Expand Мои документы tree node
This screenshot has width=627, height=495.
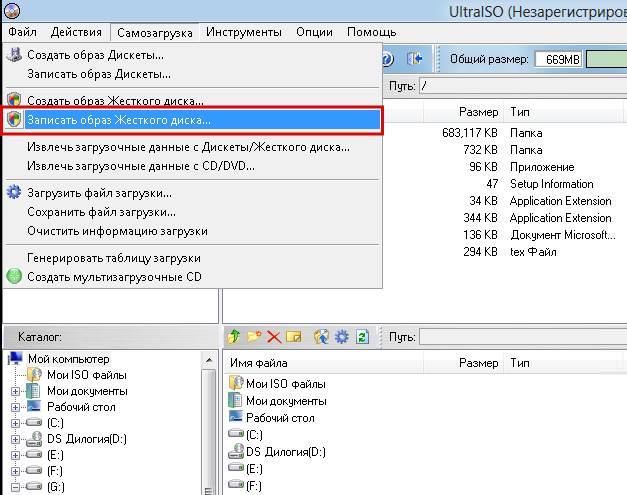(x=15, y=391)
